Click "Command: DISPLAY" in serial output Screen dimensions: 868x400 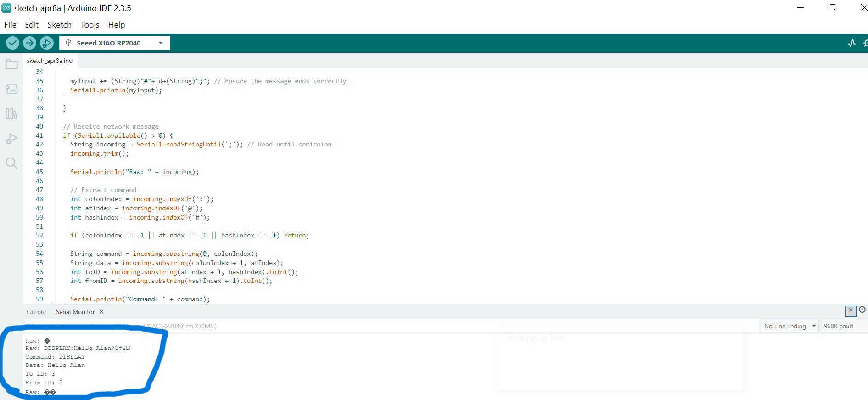(x=55, y=357)
